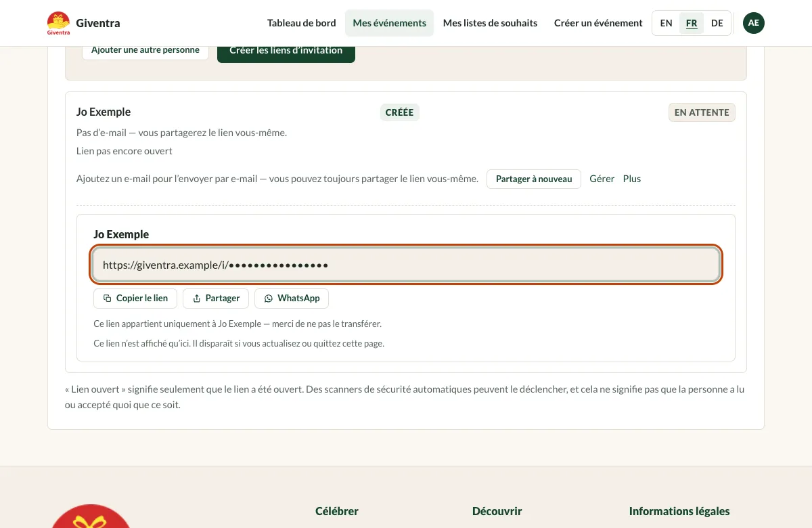Open Tableau de bord page
The height and width of the screenshot is (528, 812).
coord(302,23)
